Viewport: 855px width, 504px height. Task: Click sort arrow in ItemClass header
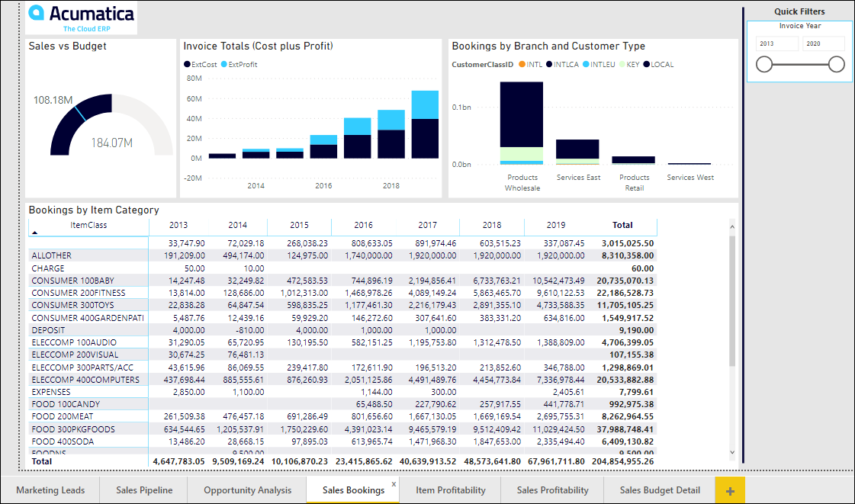click(35, 232)
